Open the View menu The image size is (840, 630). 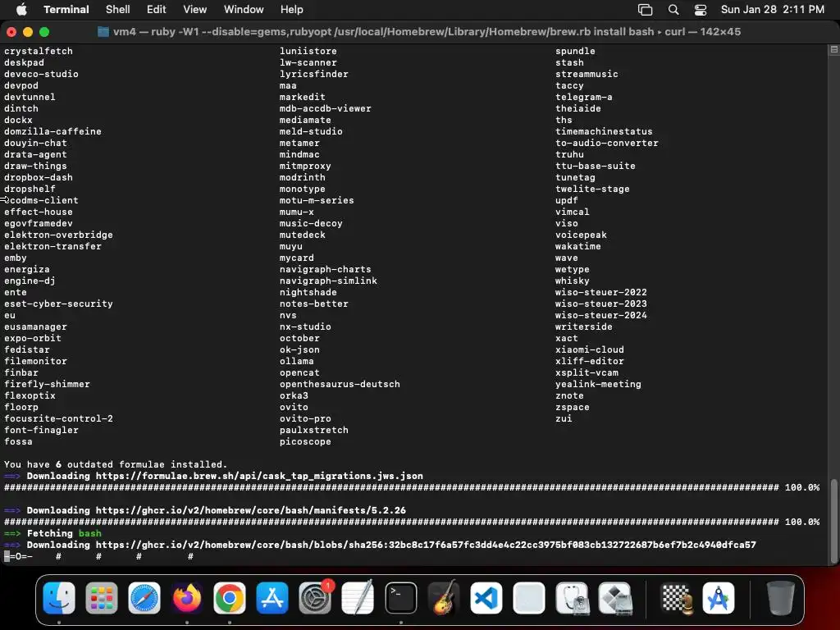pos(195,9)
